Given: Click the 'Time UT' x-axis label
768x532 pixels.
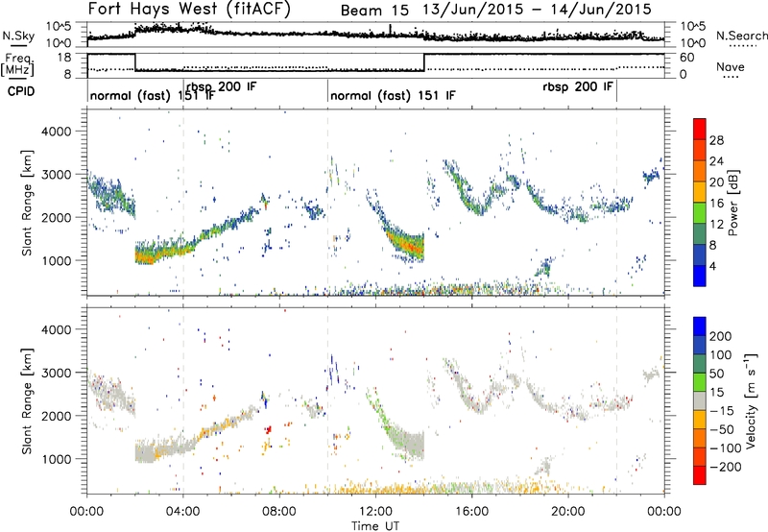Looking at the screenshot, I should [x=375, y=526].
